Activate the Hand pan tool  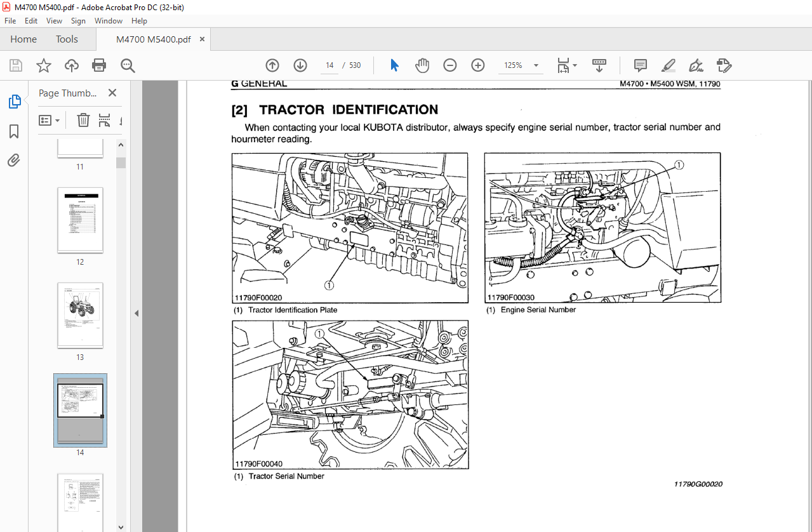click(x=422, y=65)
